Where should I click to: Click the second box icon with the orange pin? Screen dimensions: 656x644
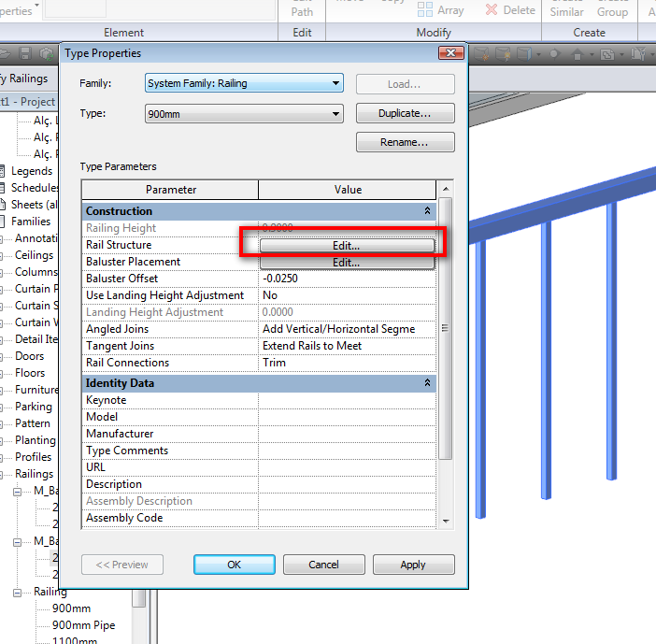click(503, 54)
